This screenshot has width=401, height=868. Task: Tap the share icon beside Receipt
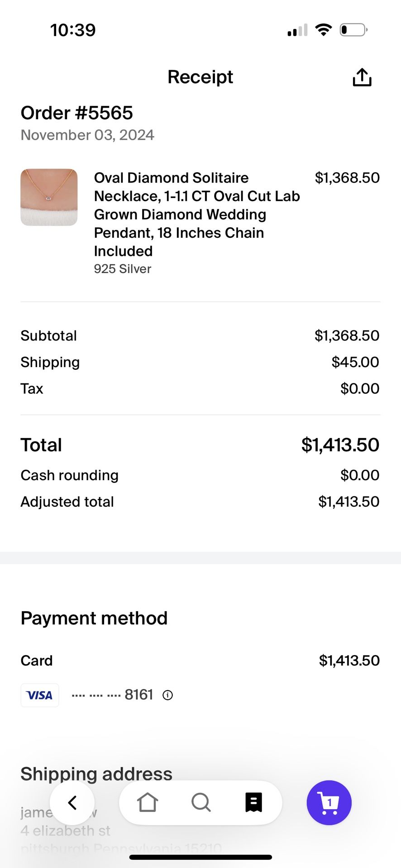point(362,77)
